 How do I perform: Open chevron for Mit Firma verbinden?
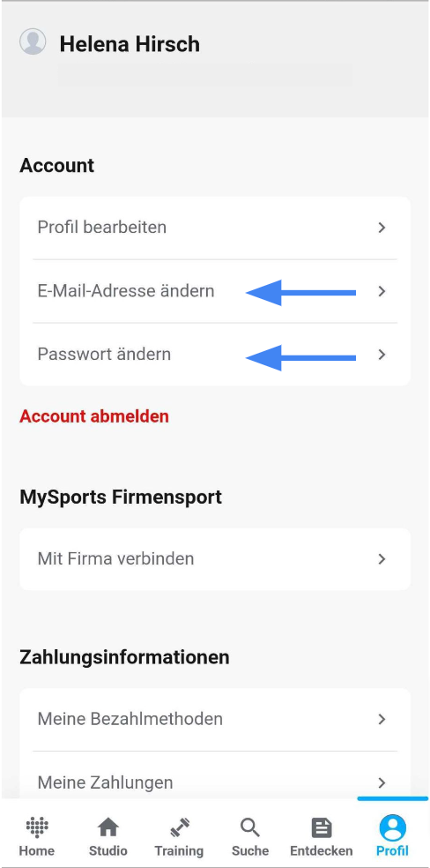point(382,559)
